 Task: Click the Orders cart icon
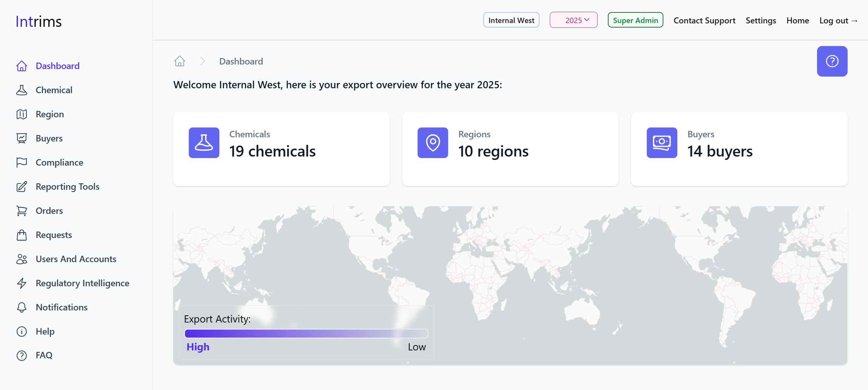click(22, 211)
